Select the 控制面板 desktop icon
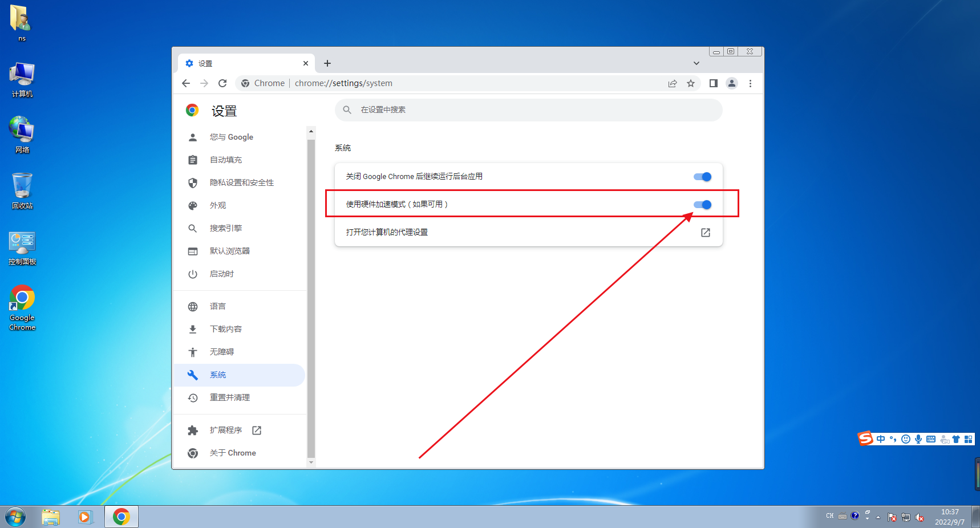Viewport: 980px width, 528px height. [x=22, y=248]
